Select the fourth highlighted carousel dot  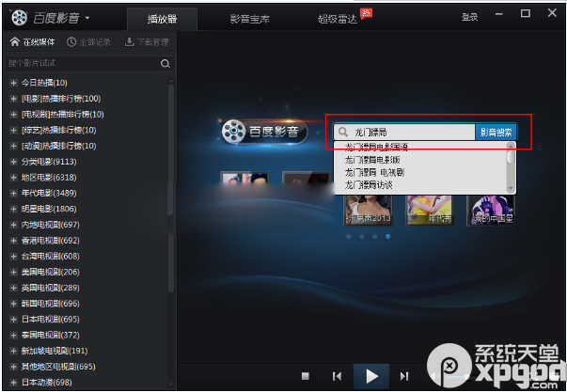click(387, 237)
